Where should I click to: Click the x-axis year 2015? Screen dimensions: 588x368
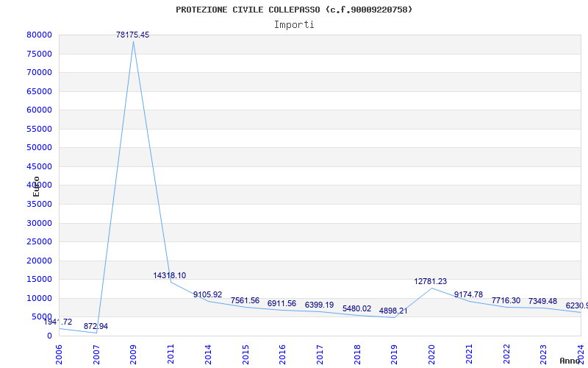[245, 355]
